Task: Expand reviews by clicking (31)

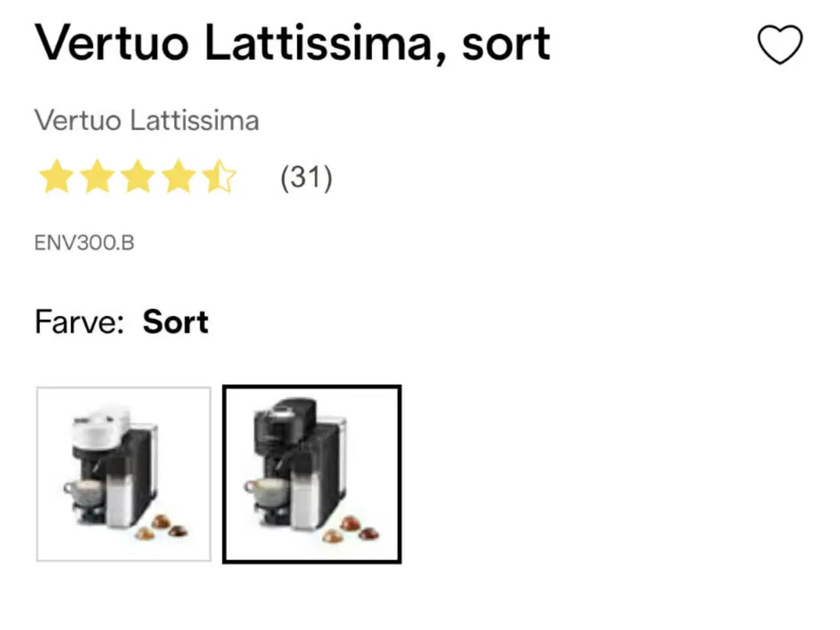Action: point(305,176)
